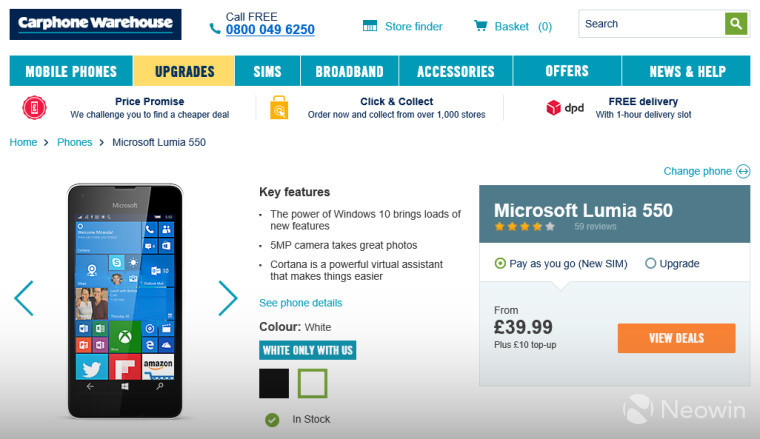
Task: Open the Mobile Phones menu
Action: point(71,71)
